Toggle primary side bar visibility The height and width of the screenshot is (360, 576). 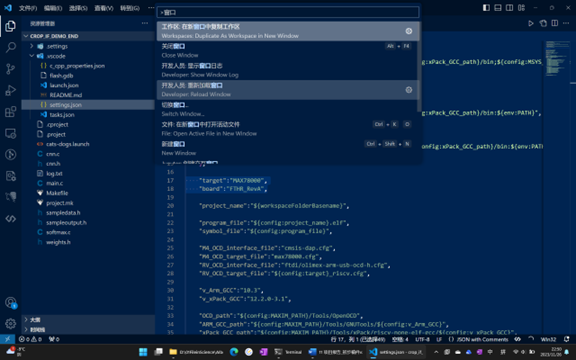[486, 8]
